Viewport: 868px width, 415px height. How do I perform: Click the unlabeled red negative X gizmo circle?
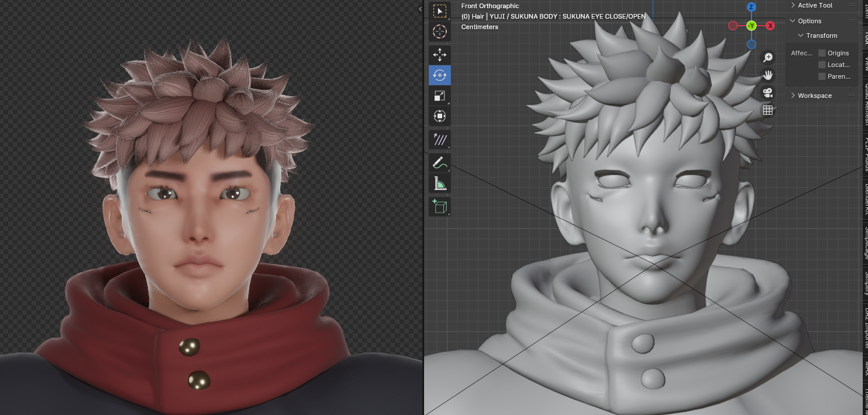click(x=733, y=26)
